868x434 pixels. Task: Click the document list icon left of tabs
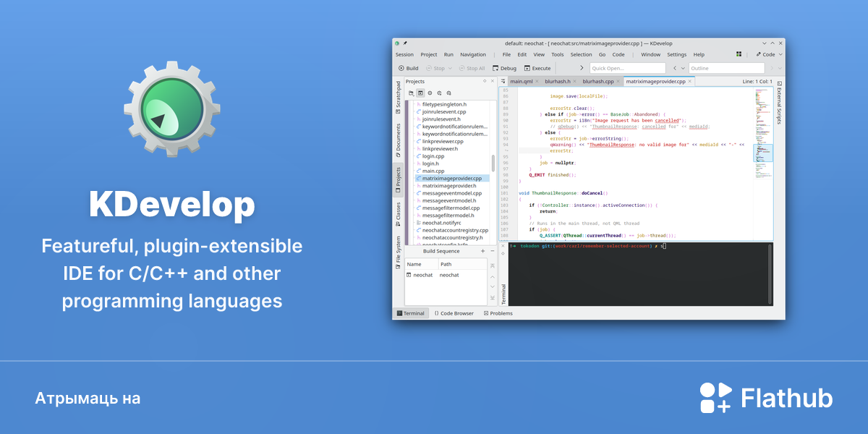click(503, 82)
